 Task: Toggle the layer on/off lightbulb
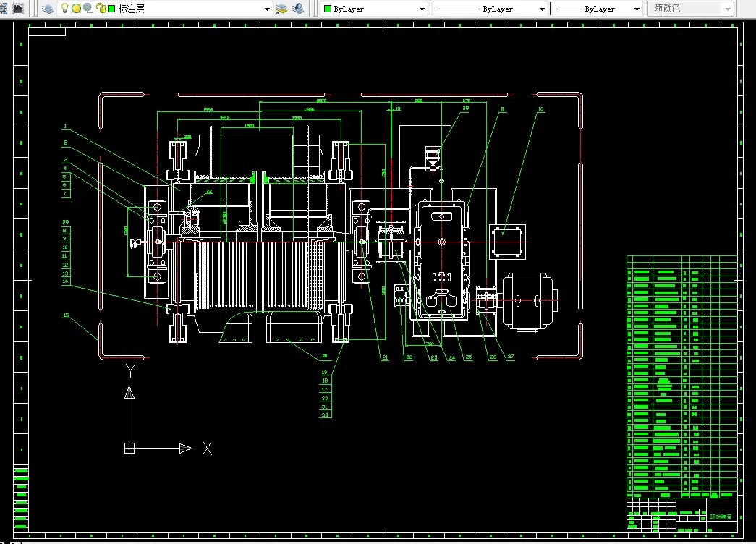(x=64, y=8)
